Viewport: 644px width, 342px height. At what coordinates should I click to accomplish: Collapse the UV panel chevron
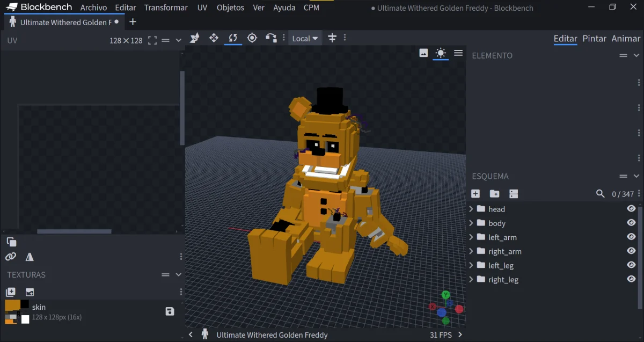pyautogui.click(x=179, y=40)
